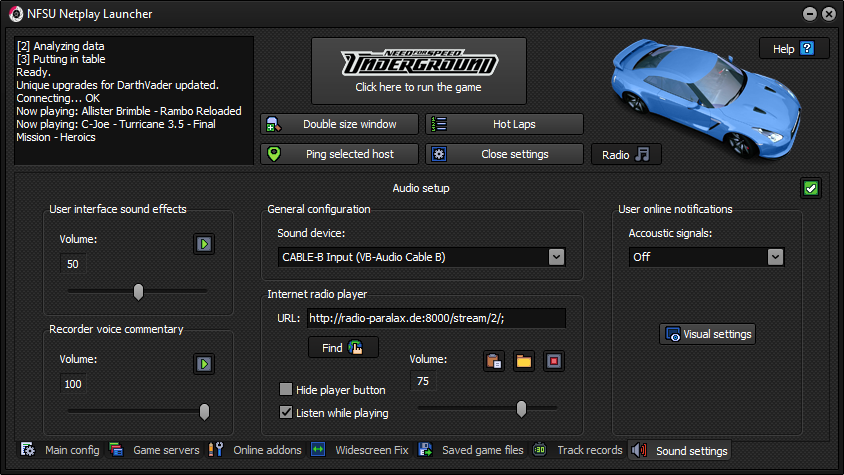Click the Sound settings speaker icon
This screenshot has width=844, height=475.
[639, 450]
